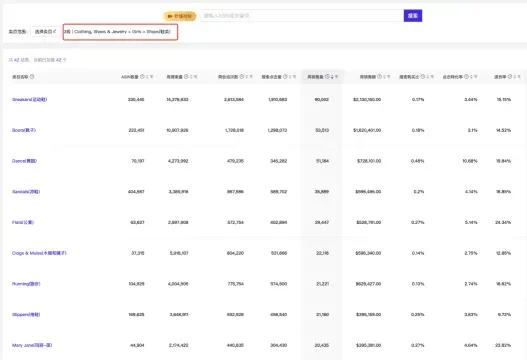Open the filter icon of the dollar sales amount column
The width and height of the screenshot is (527, 360).
[389, 77]
